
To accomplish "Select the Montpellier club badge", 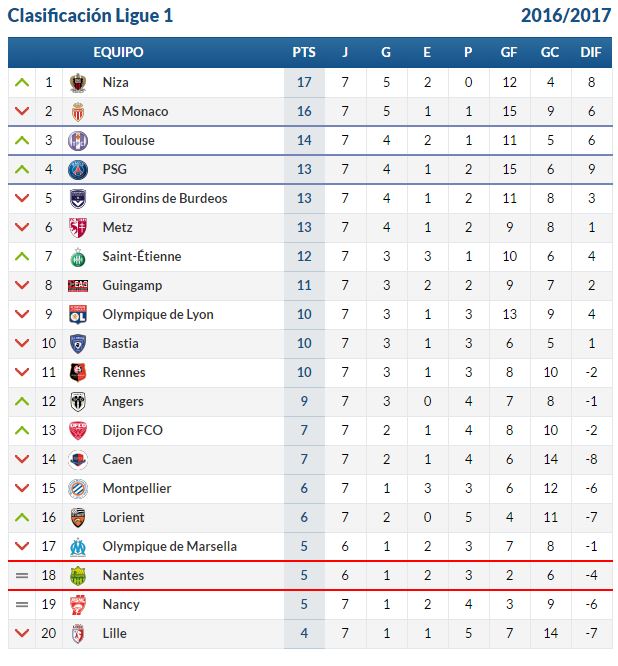I will (x=78, y=488).
